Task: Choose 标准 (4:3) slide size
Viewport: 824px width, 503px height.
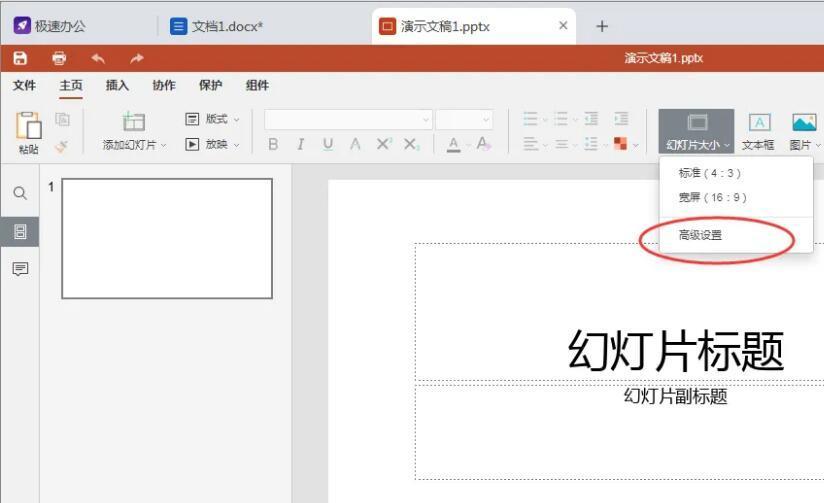Action: [709, 173]
